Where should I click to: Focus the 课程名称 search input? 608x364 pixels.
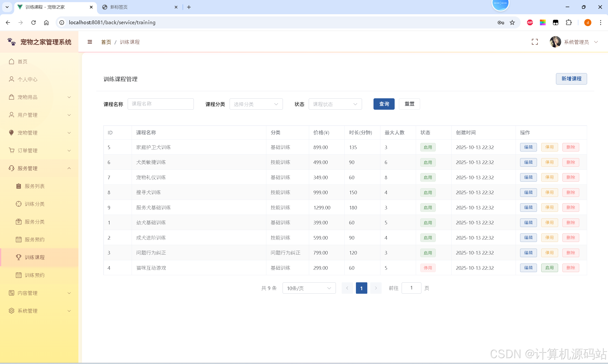click(160, 104)
